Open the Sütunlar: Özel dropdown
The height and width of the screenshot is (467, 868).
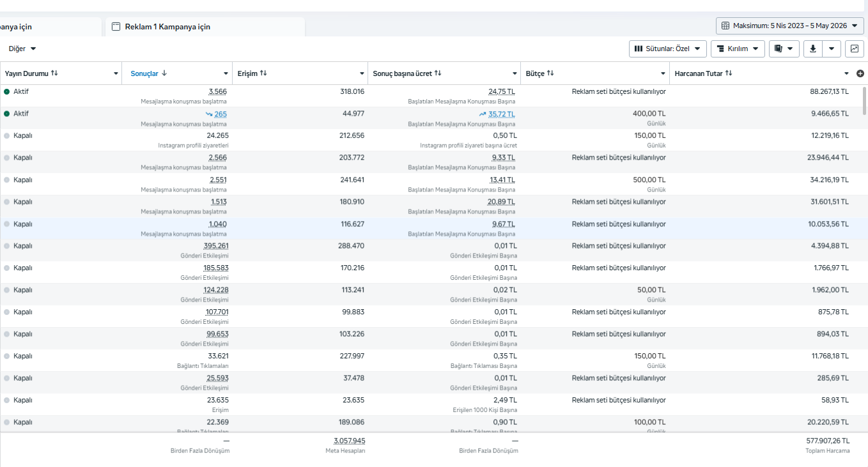pyautogui.click(x=668, y=49)
